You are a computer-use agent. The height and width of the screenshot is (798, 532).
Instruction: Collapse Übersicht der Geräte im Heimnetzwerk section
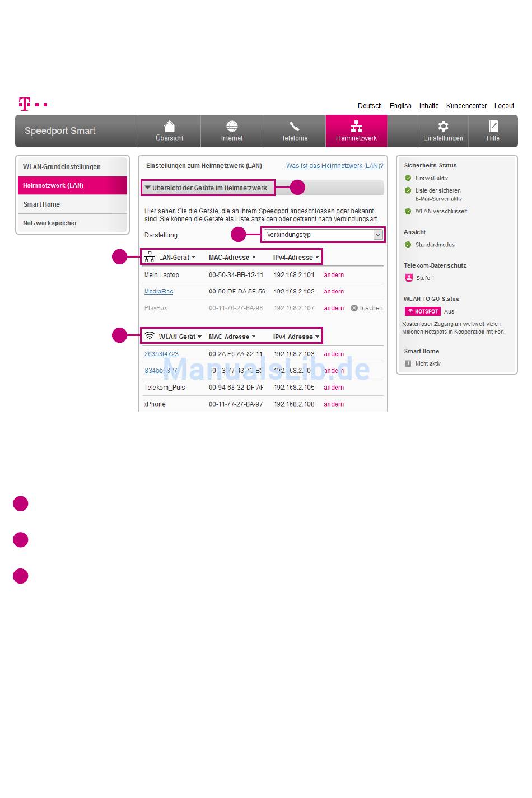[x=208, y=188]
